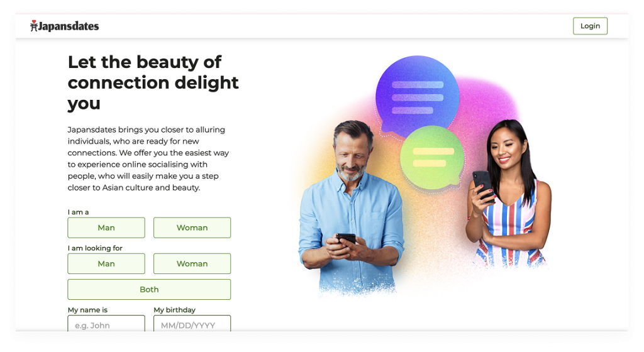The height and width of the screenshot is (352, 644).
Task: Focus the 'My name is' text field
Action: point(106,323)
